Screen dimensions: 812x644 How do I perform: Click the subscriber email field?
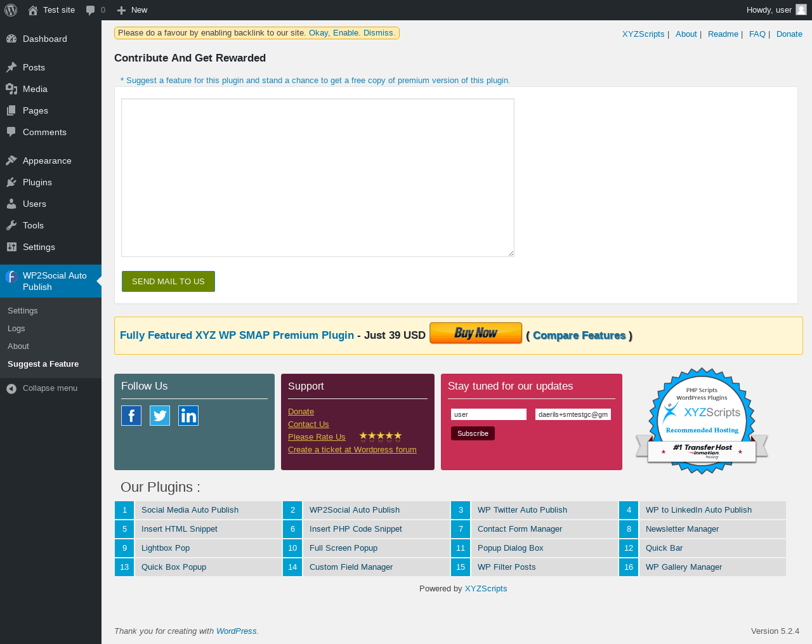[x=573, y=414]
